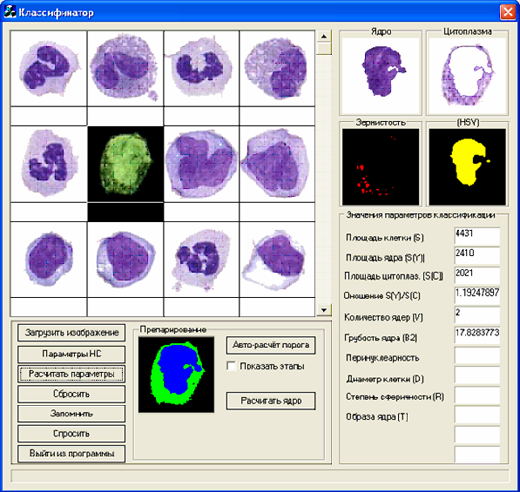Click the Расчитать параметры button
This screenshot has height=492, width=520.
71,374
